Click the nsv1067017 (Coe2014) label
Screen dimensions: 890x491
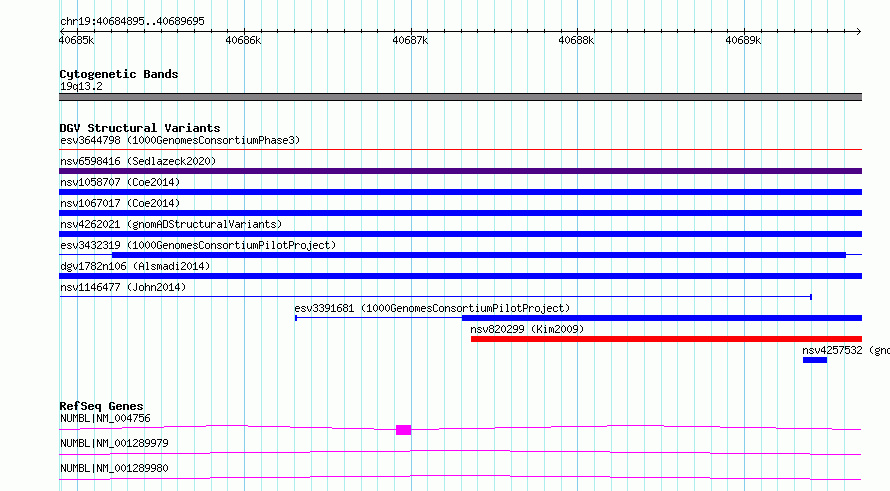120,203
